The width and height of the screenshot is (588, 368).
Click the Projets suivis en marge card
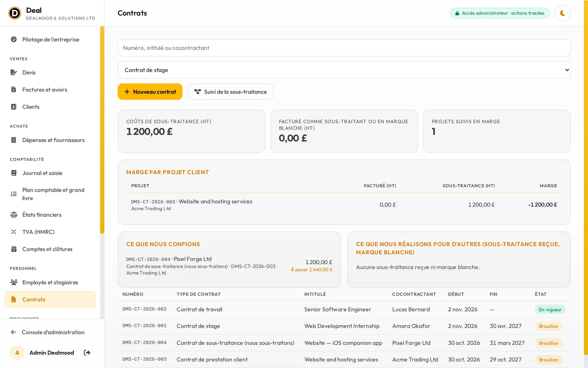click(497, 131)
